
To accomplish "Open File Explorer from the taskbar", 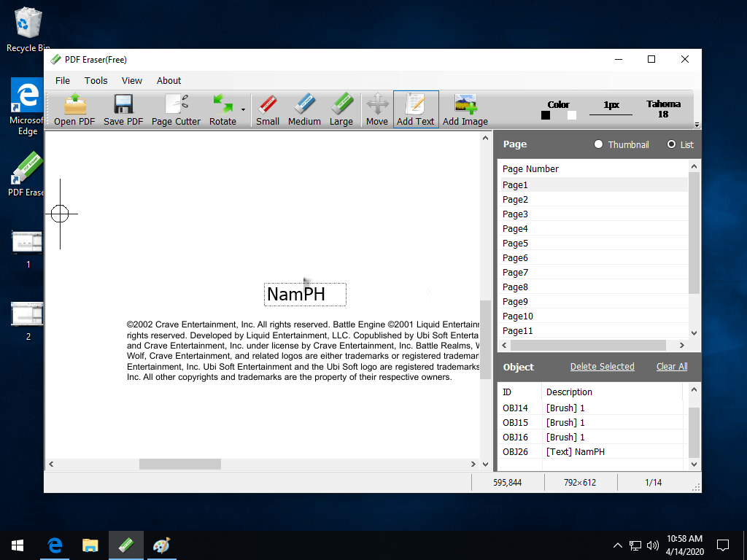I will [x=90, y=545].
